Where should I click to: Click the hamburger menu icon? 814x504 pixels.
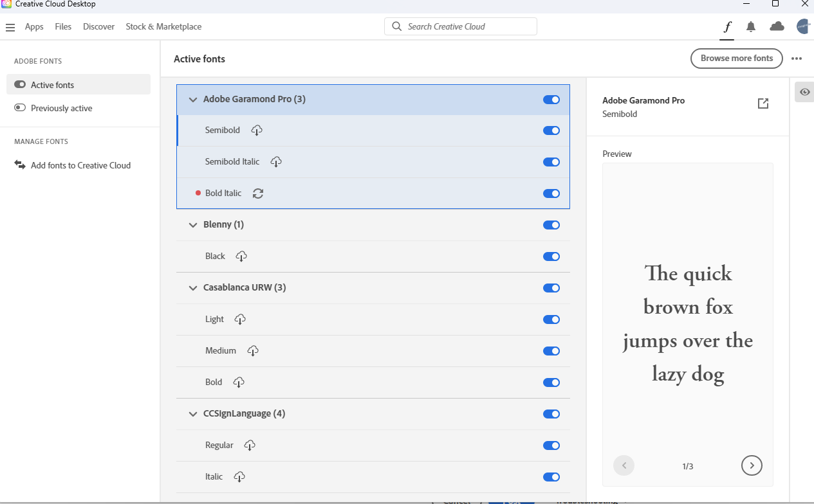tap(10, 27)
